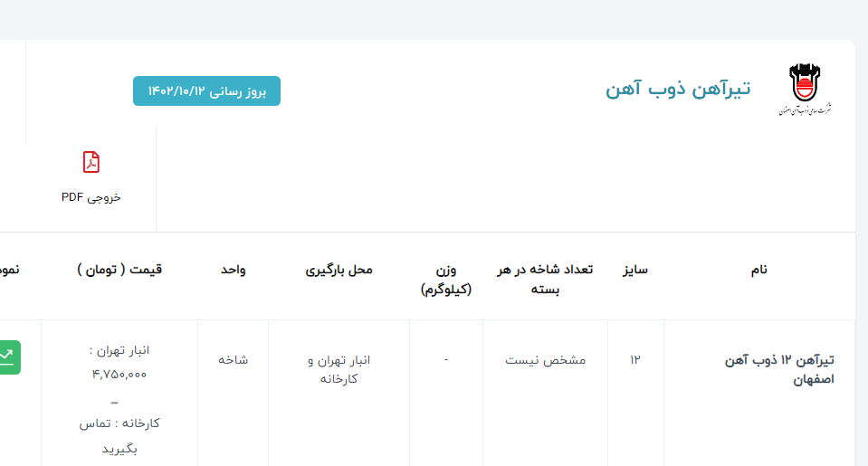The width and height of the screenshot is (868, 466).
Task: Click the سایز column header
Action: click(634, 270)
